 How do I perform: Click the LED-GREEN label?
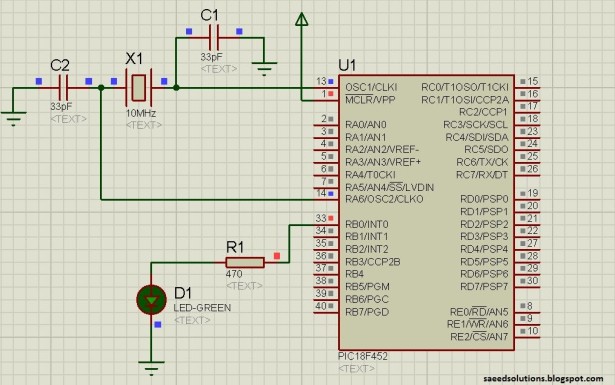click(x=202, y=308)
